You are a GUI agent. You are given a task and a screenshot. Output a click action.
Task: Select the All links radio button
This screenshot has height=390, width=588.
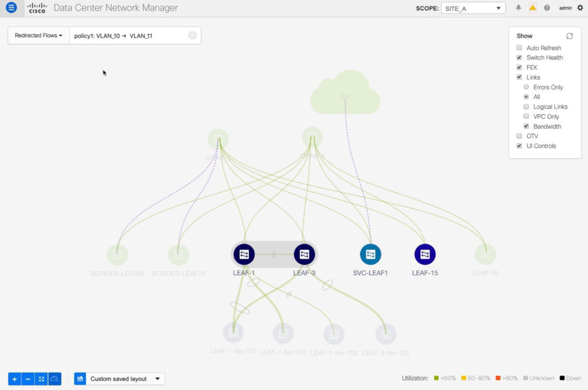526,97
